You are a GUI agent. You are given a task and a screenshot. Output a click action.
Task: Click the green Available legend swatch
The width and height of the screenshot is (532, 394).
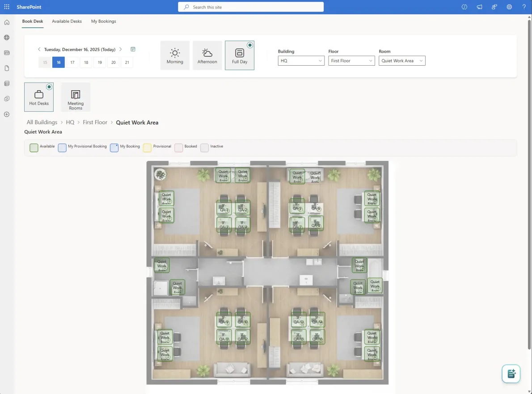[x=34, y=147]
